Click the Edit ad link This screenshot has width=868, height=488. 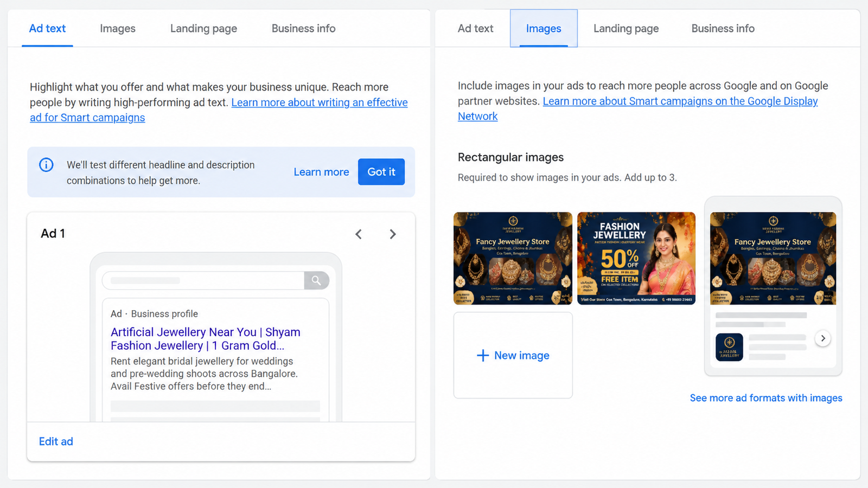[56, 441]
